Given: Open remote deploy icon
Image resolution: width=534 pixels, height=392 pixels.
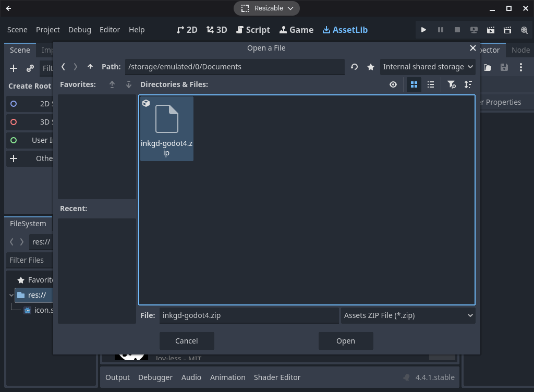Looking at the screenshot, I should click(x=474, y=30).
